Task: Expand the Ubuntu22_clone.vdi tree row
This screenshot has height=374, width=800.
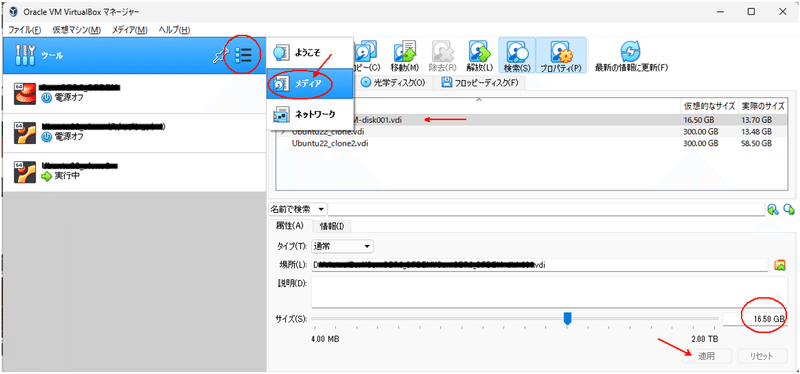Action: [x=283, y=132]
